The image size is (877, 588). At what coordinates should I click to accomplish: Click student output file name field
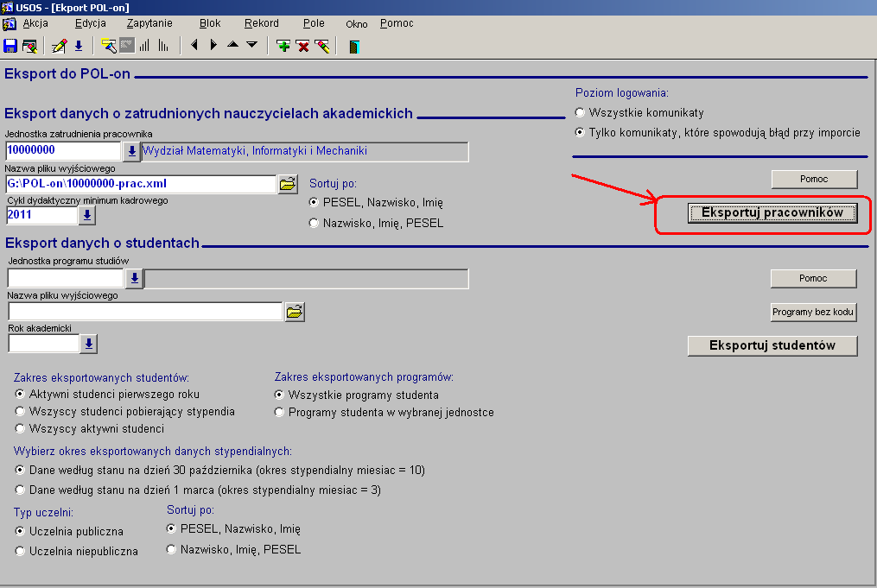point(145,312)
